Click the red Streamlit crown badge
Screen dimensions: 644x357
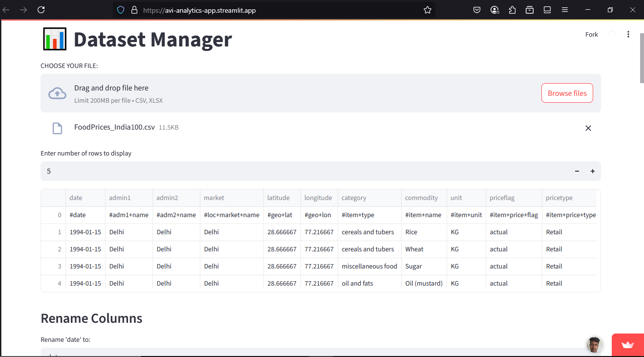pyautogui.click(x=627, y=345)
